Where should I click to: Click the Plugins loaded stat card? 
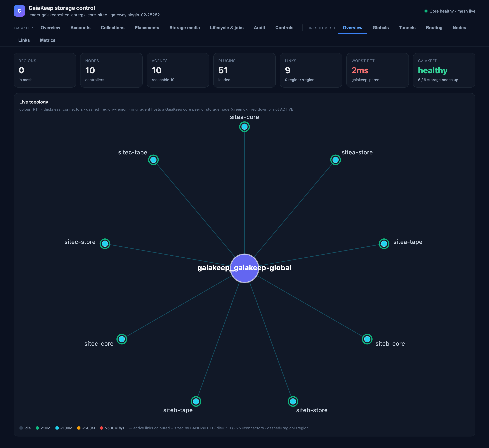[x=244, y=70]
